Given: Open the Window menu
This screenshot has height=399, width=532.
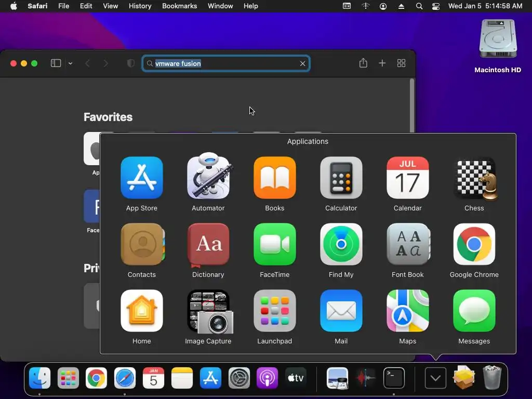Looking at the screenshot, I should tap(220, 6).
